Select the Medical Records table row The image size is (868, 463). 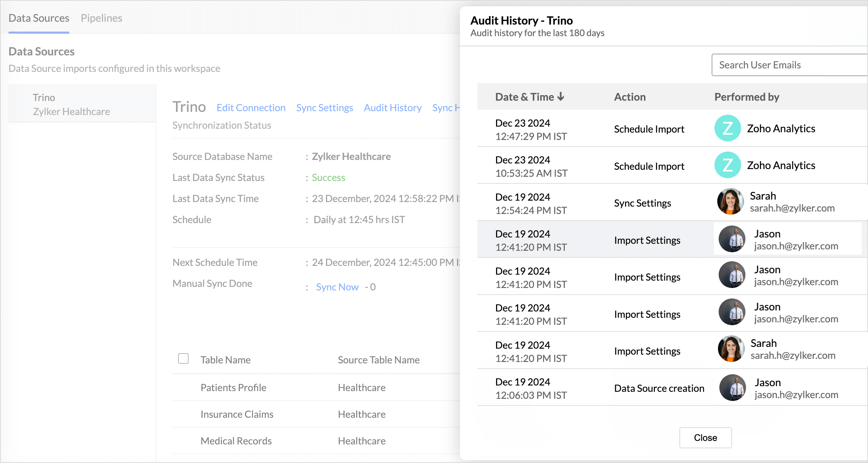tap(316, 441)
